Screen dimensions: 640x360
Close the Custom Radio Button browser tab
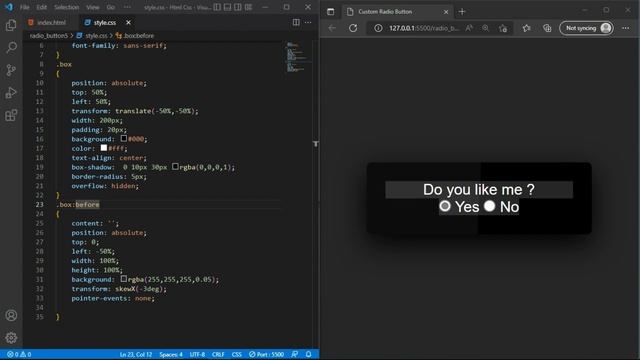coord(446,12)
